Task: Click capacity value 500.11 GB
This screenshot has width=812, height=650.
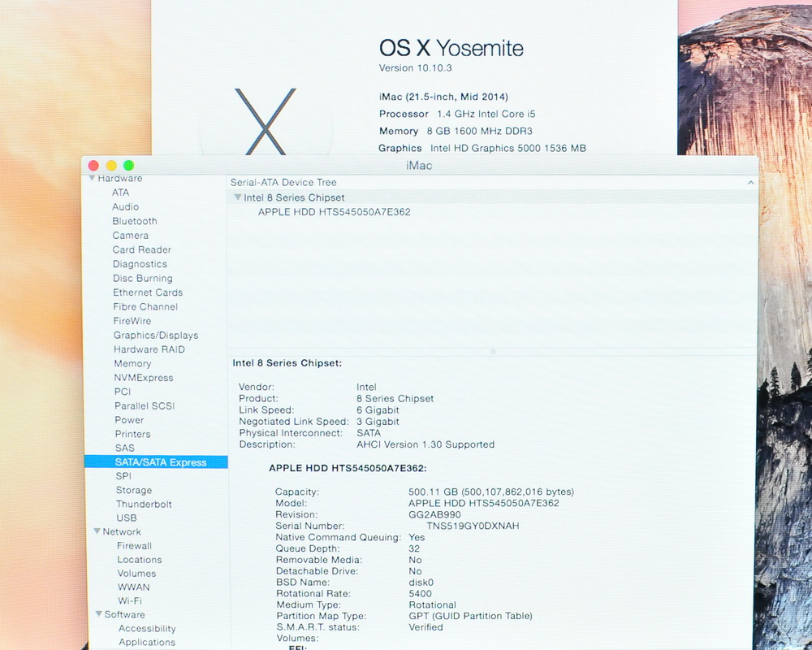Action: coord(491,492)
